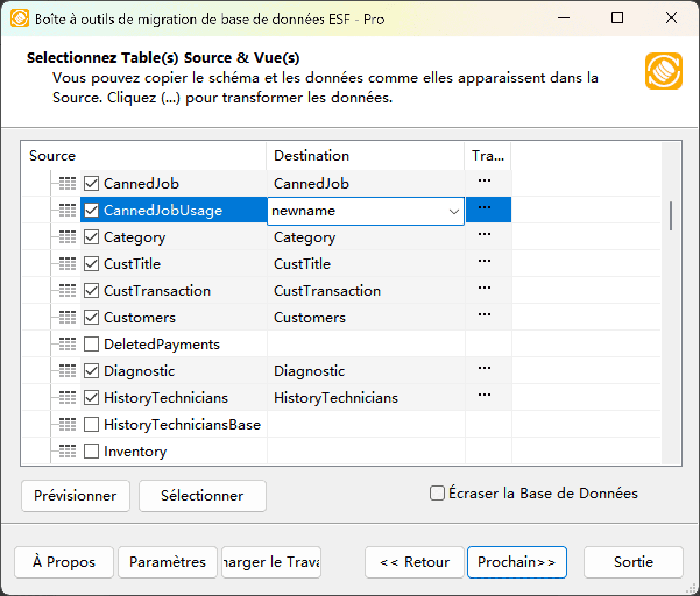Enable the DeletedPayments table checkbox
This screenshot has height=596, width=700.
pyautogui.click(x=91, y=344)
